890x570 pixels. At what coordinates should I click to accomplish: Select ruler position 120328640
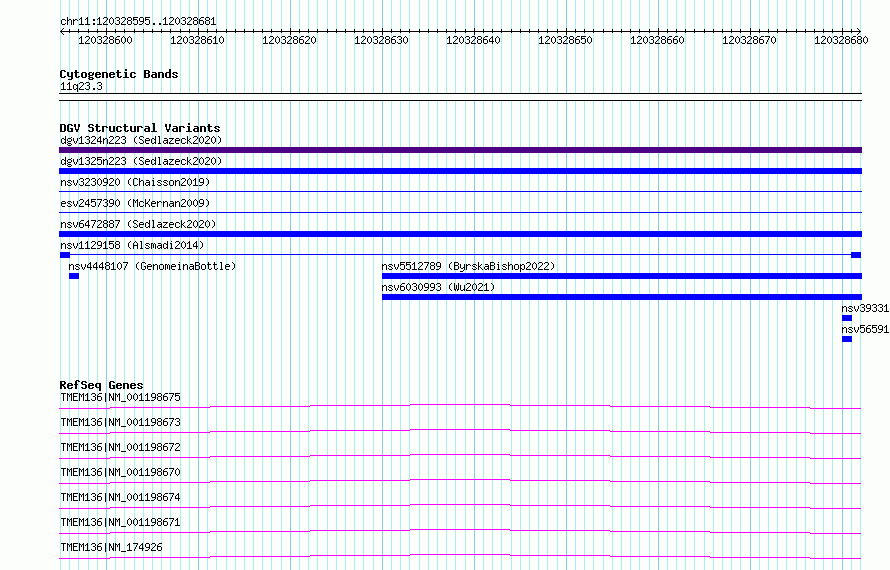tap(473, 40)
